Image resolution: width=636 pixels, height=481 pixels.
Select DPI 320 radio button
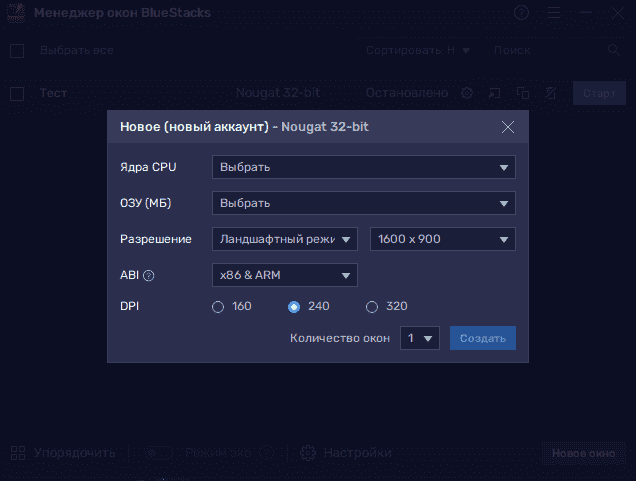[x=372, y=307]
